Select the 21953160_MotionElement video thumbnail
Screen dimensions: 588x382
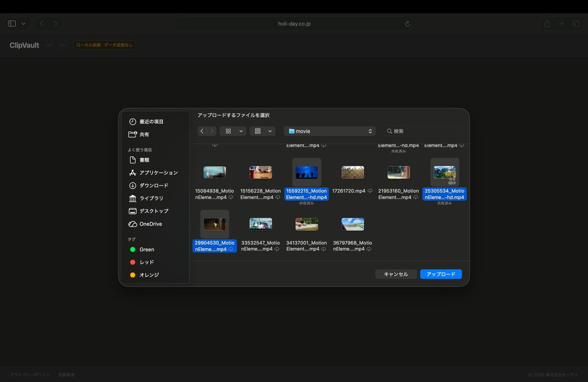coord(399,172)
